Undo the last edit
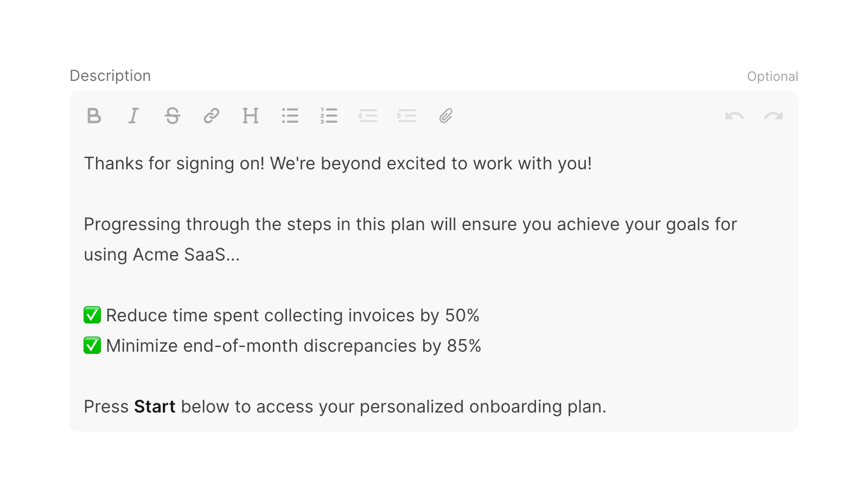The height and width of the screenshot is (501, 868). tap(734, 116)
